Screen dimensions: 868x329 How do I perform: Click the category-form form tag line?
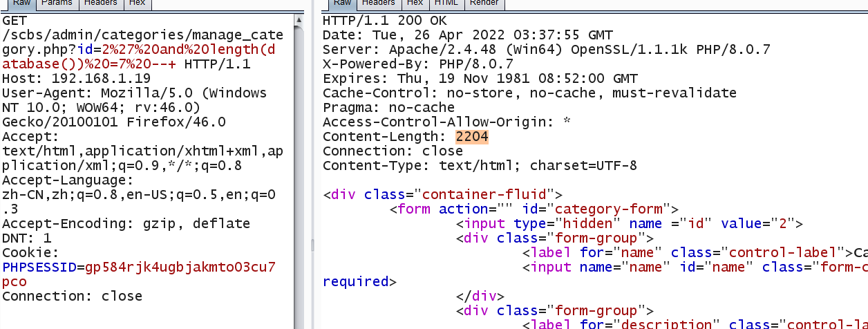(534, 209)
